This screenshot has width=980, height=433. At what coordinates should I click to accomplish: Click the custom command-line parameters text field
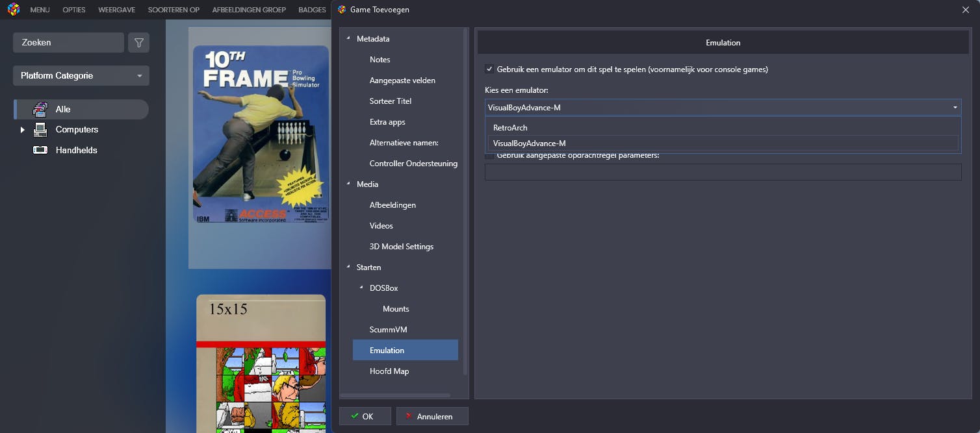tap(723, 172)
